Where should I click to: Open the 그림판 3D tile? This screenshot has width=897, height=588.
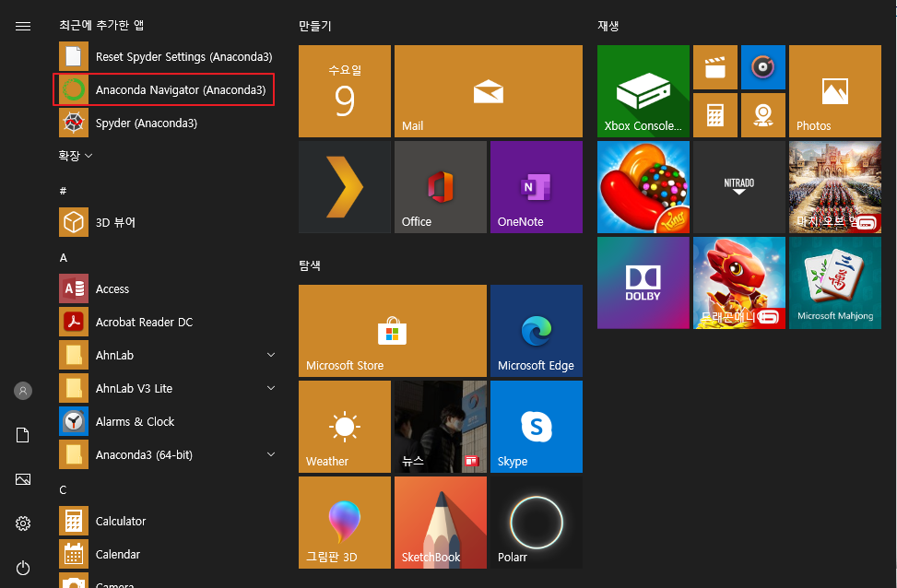click(x=345, y=523)
